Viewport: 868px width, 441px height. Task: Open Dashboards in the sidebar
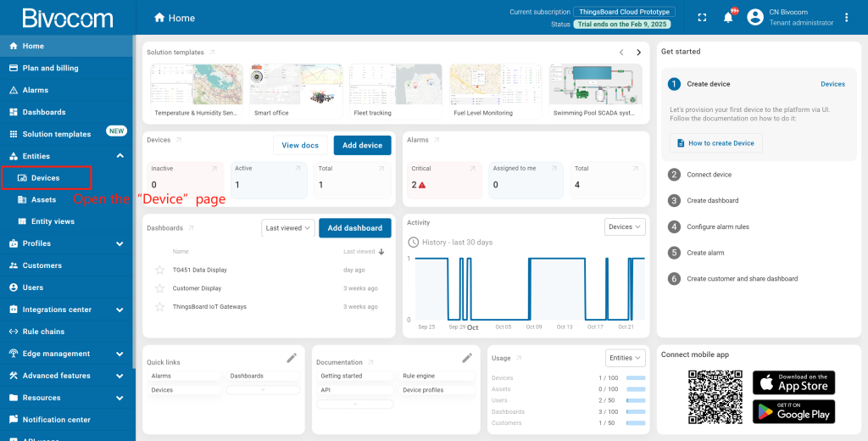66,112
